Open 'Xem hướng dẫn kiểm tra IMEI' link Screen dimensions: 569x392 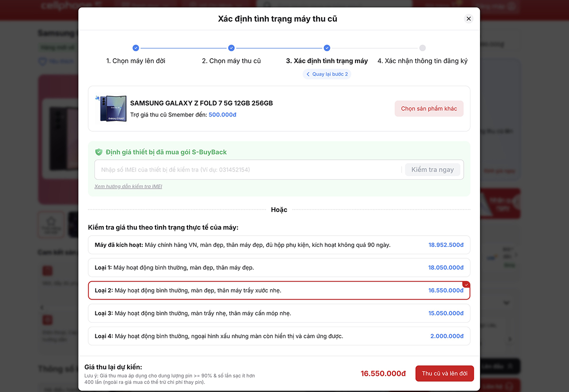point(128,187)
